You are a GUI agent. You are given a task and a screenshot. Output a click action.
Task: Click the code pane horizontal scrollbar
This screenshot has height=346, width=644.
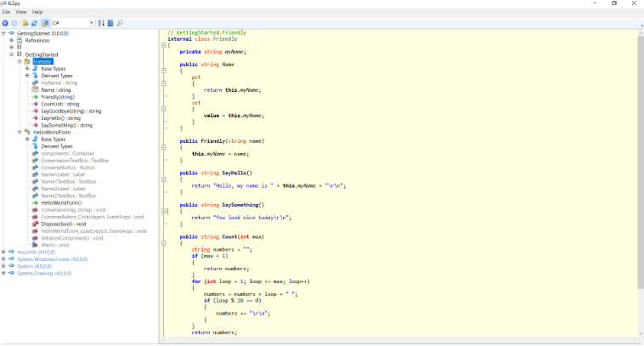coord(398,340)
